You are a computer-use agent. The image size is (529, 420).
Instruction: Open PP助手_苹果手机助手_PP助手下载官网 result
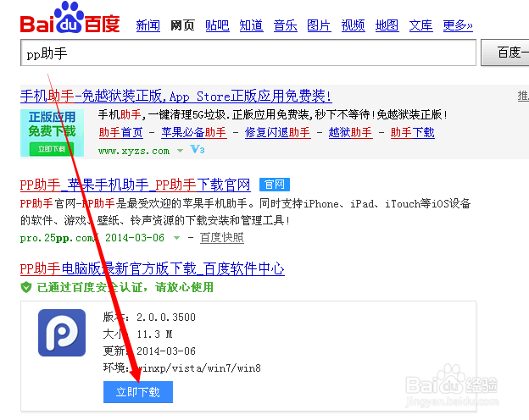(x=135, y=185)
